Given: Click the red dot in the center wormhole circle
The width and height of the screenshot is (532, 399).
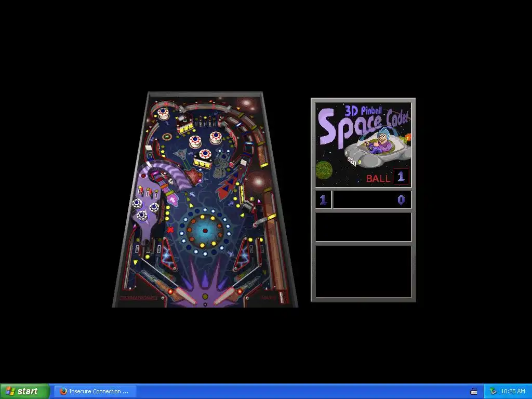Looking at the screenshot, I should [205, 231].
